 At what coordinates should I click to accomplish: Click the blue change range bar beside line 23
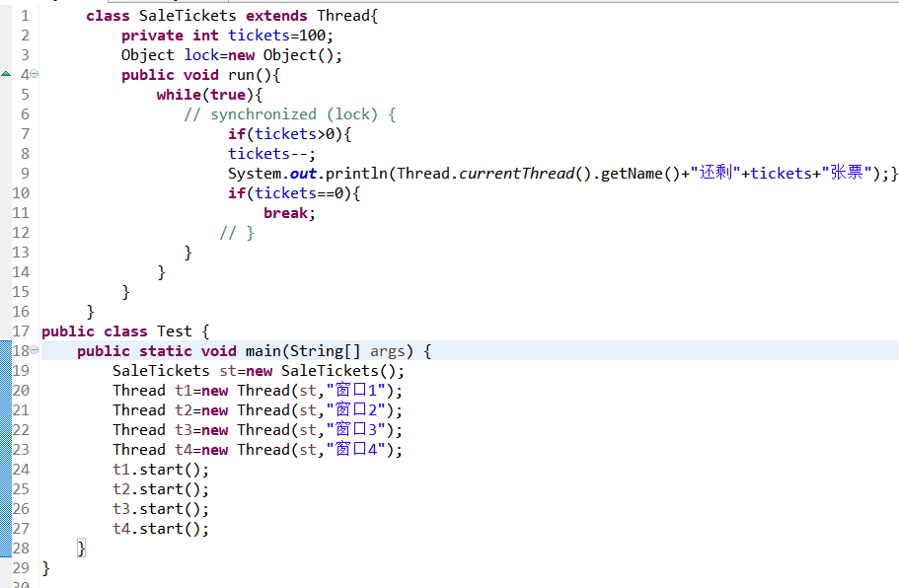pos(6,449)
